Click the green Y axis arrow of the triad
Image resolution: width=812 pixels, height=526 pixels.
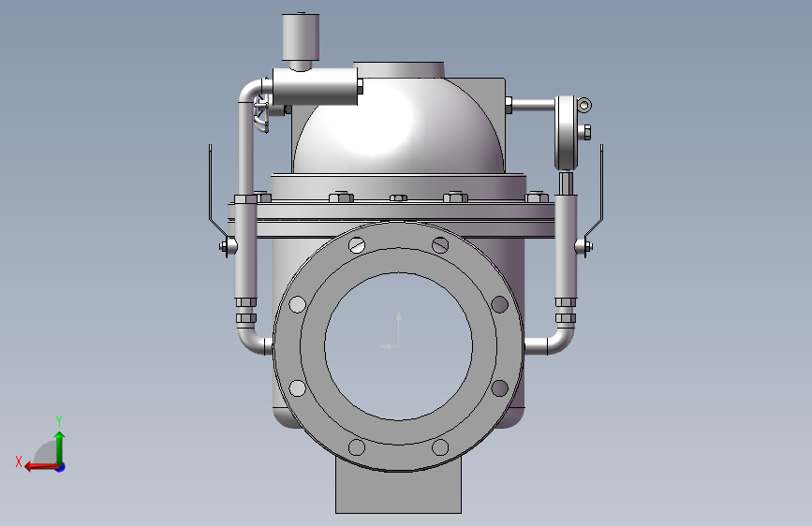point(60,447)
